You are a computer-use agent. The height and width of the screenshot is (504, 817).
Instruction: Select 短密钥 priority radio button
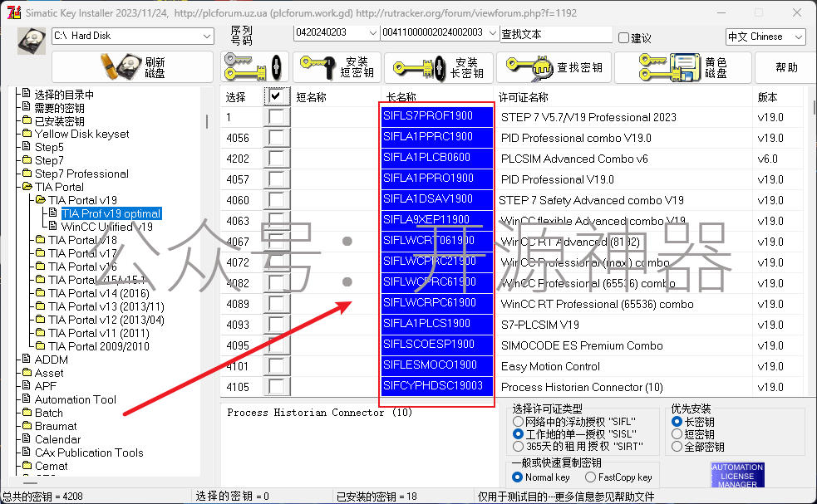coord(677,433)
